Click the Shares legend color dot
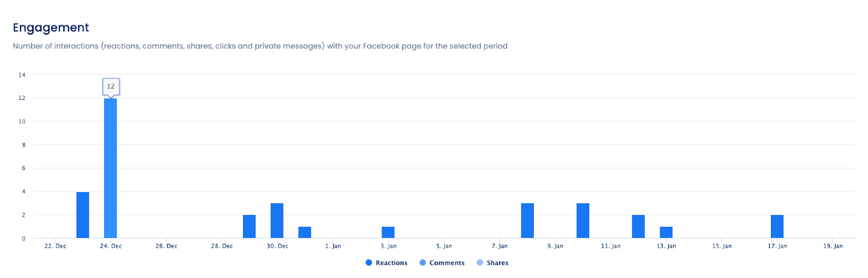This screenshot has width=868, height=278. (x=480, y=263)
